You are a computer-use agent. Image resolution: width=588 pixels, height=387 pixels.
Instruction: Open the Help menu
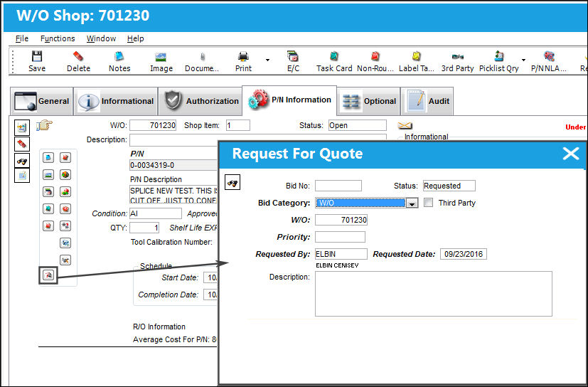[135, 38]
